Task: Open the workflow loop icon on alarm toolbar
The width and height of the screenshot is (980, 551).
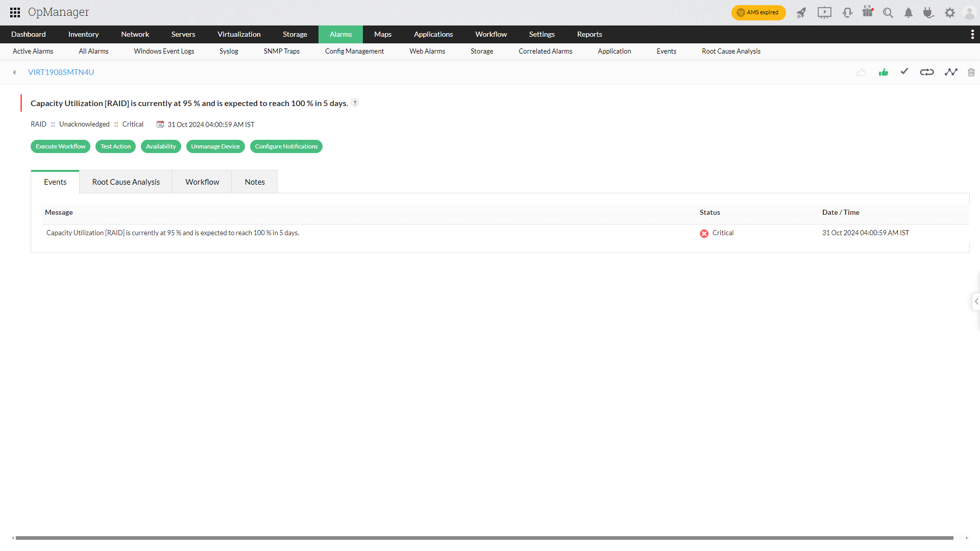Action: pos(927,72)
